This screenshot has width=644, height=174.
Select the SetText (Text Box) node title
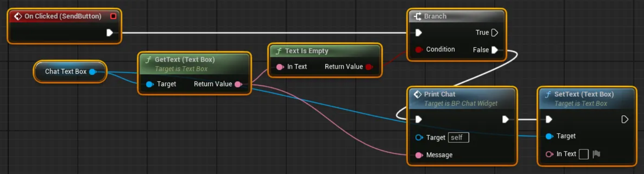point(584,94)
